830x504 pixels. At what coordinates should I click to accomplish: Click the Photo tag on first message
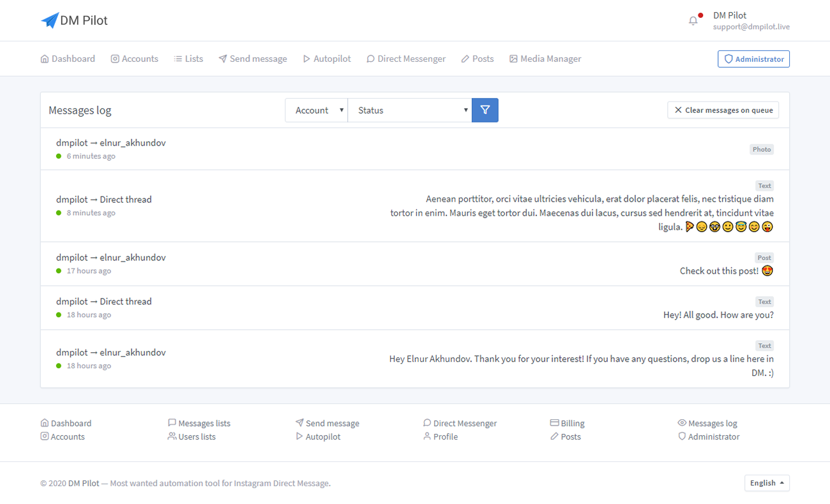coord(762,149)
